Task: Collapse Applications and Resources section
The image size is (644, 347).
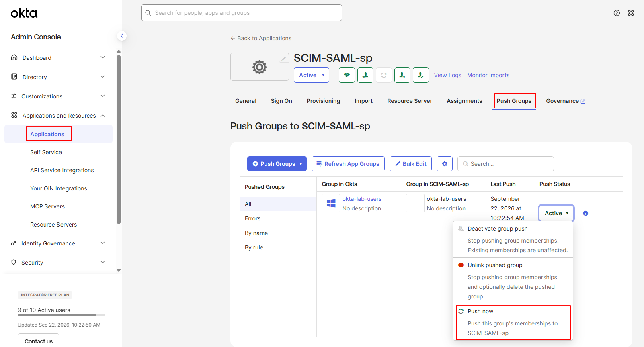Action: click(x=103, y=116)
